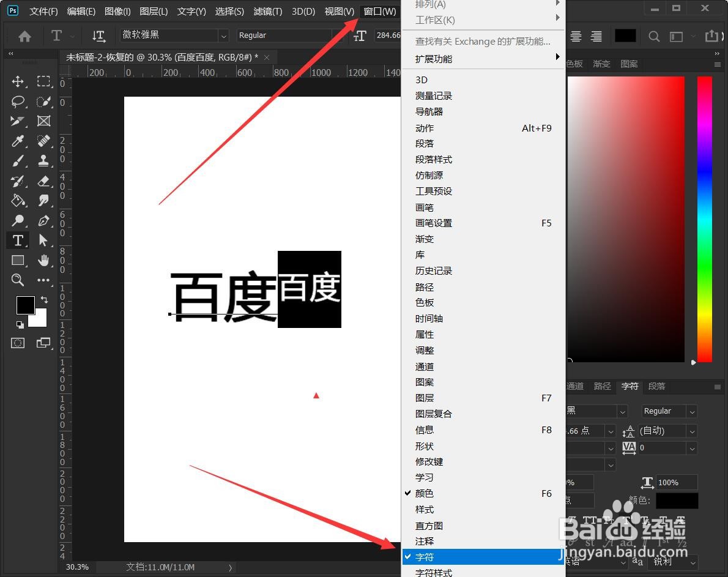This screenshot has height=577, width=728.
Task: Switch to 段落 tab in panel group
Action: tap(656, 386)
